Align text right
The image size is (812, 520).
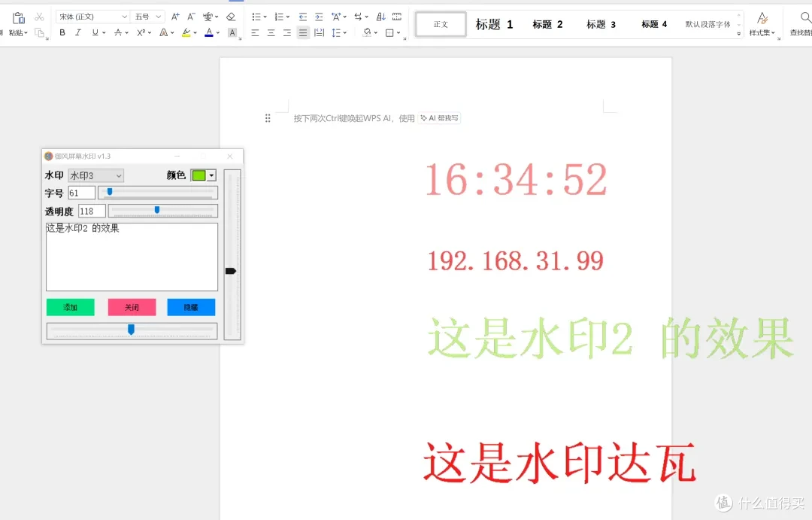(x=287, y=32)
